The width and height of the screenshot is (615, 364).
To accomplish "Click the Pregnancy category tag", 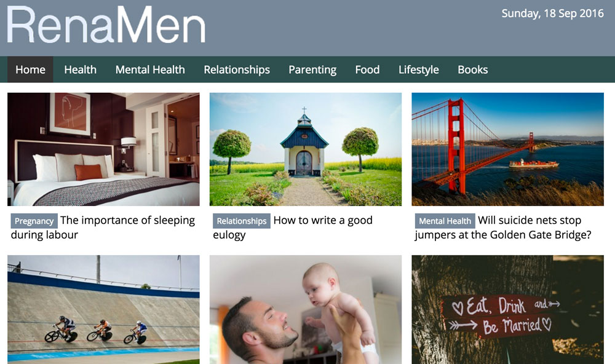I will (34, 221).
